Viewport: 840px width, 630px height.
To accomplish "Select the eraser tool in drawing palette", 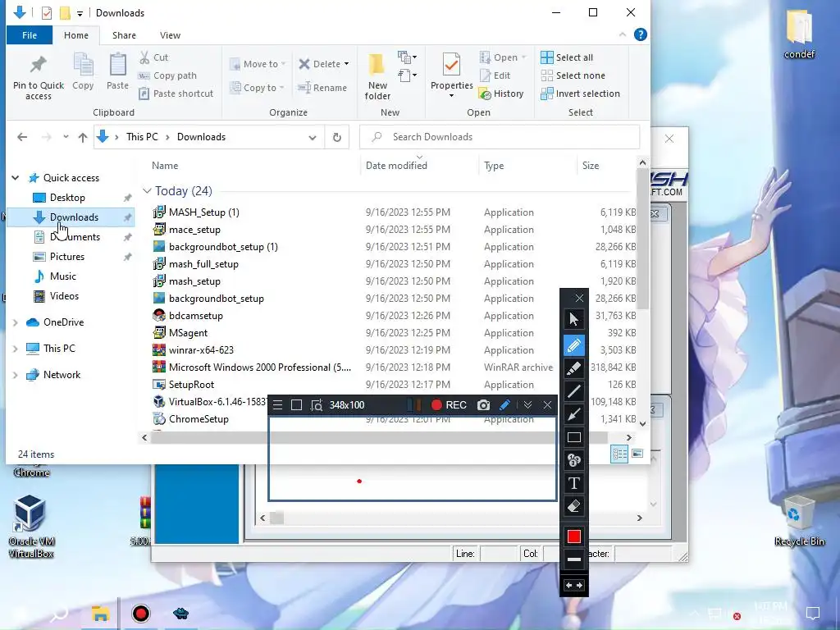I will 573,506.
